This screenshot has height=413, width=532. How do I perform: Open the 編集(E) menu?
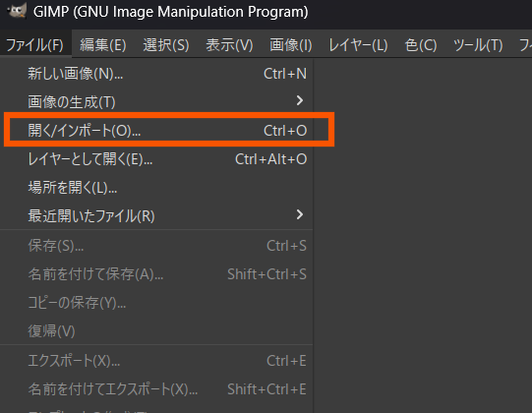coord(103,45)
